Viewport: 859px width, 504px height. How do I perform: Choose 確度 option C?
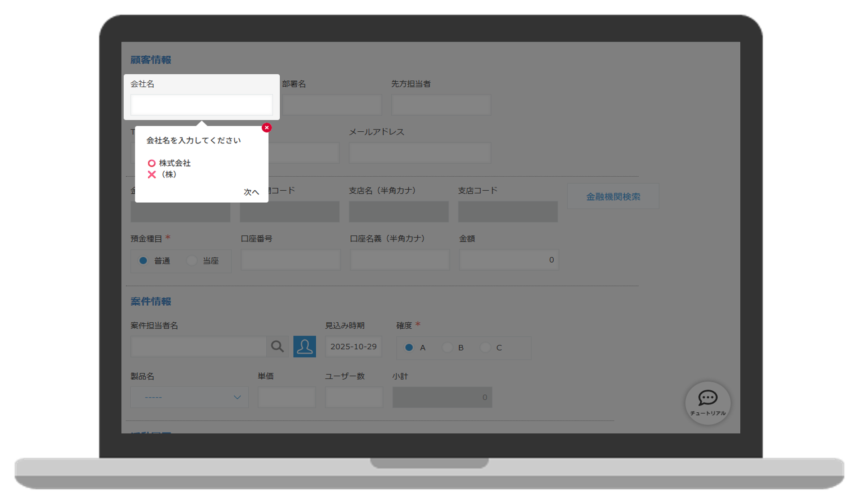tap(485, 348)
